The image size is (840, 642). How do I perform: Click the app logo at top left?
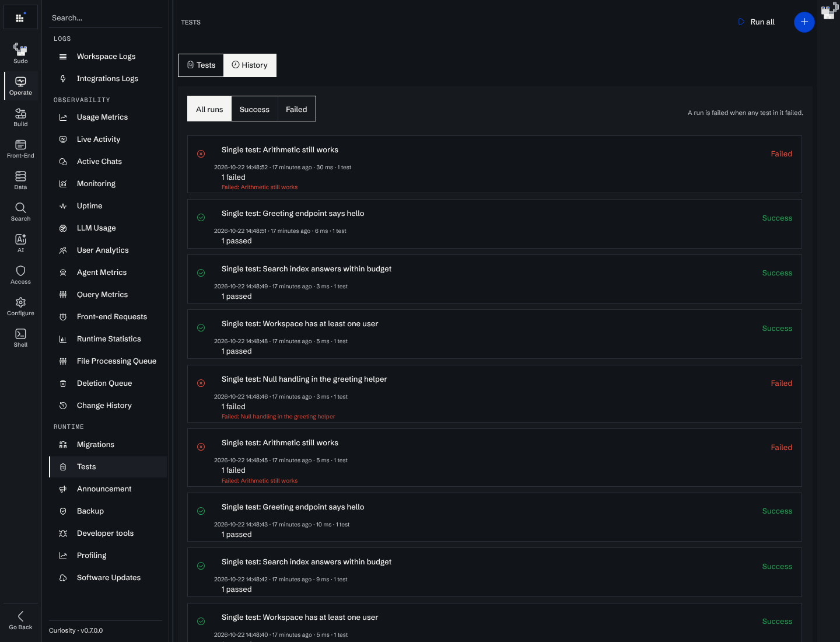point(20,18)
